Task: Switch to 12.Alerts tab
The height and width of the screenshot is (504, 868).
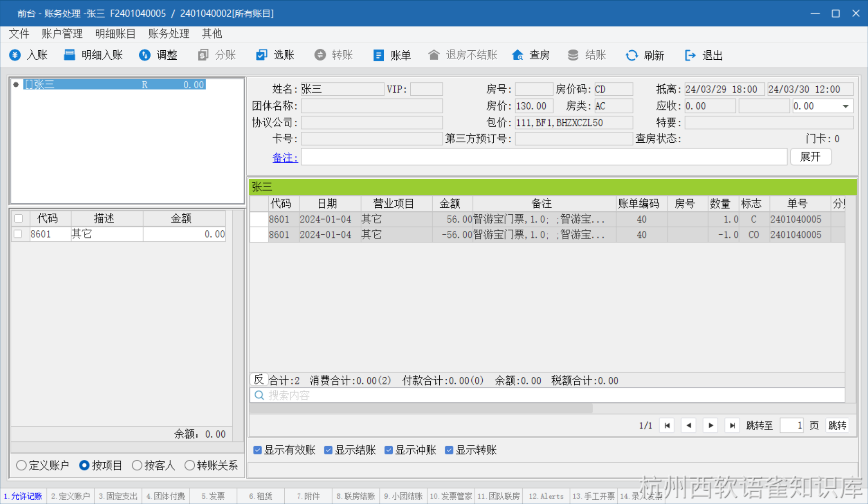Action: 546,496
